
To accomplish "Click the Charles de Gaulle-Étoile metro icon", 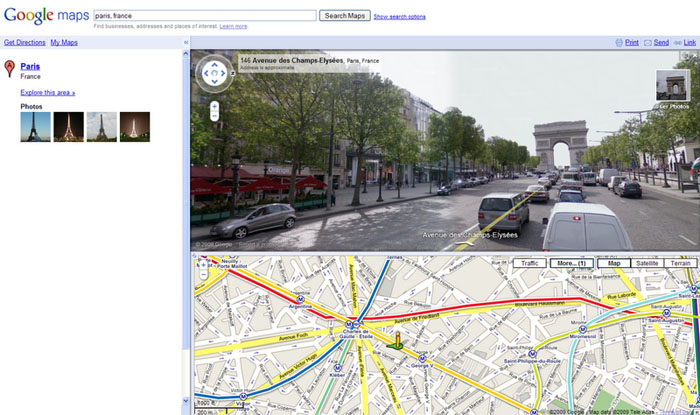I will (349, 324).
